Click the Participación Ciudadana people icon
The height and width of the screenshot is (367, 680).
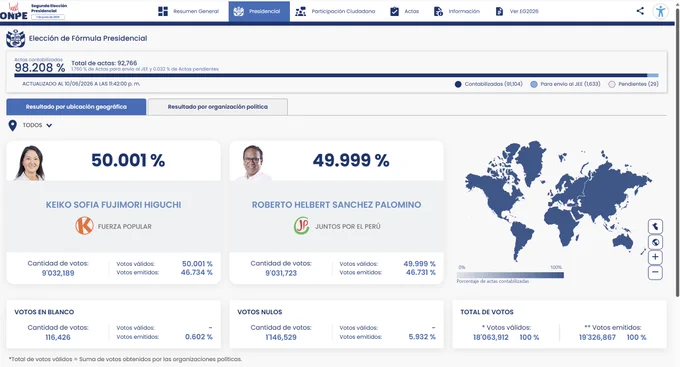[301, 11]
